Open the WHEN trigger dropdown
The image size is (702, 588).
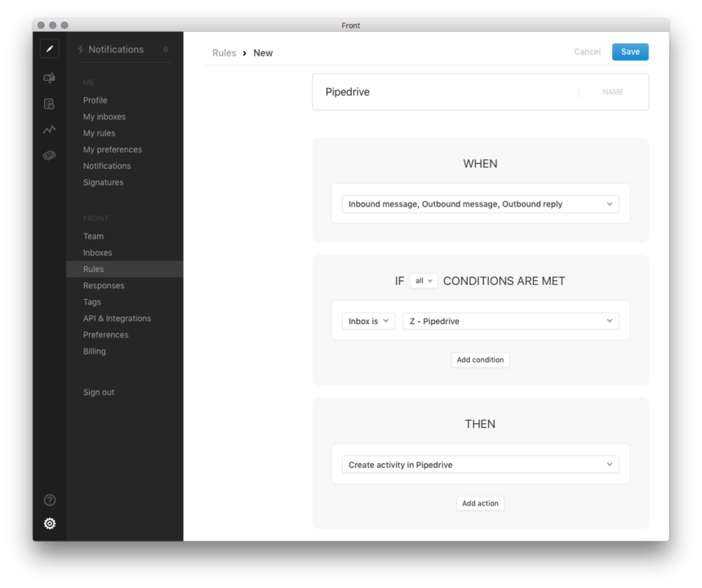pos(481,204)
